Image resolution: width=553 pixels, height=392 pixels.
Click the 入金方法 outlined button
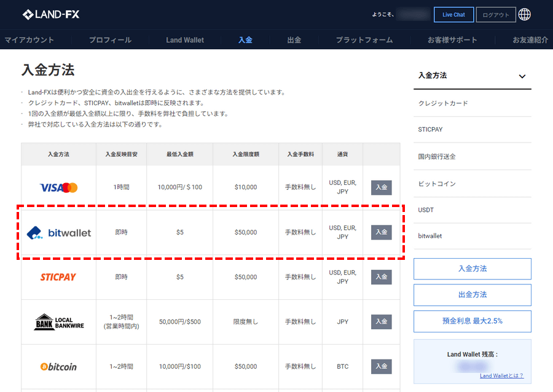tap(473, 269)
